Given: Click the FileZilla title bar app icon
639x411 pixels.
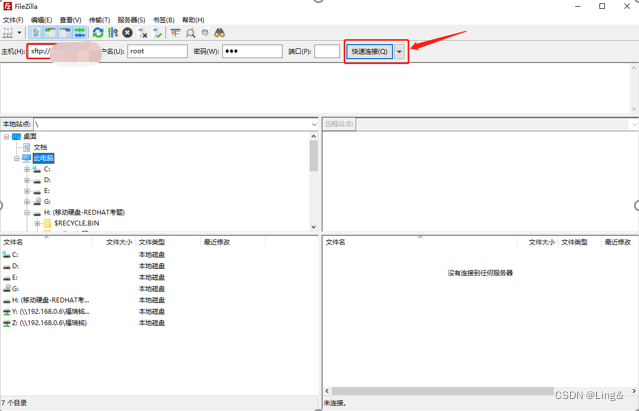Looking at the screenshot, I should coord(7,6).
